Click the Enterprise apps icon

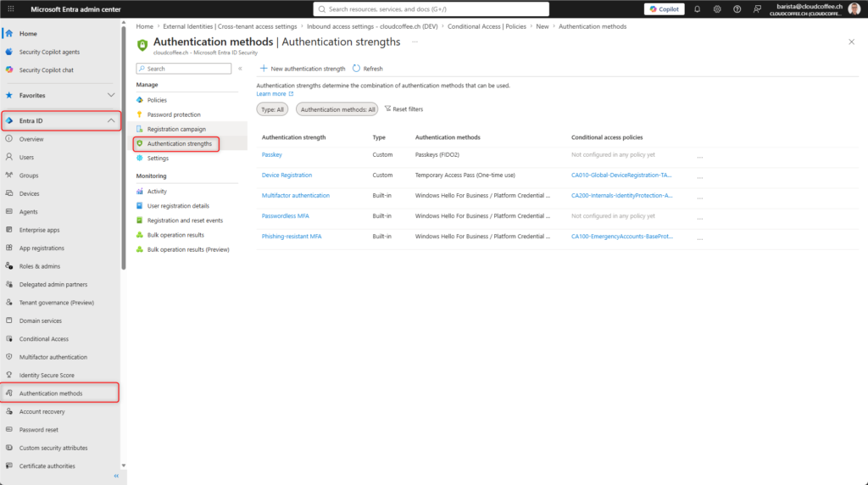pyautogui.click(x=8, y=230)
